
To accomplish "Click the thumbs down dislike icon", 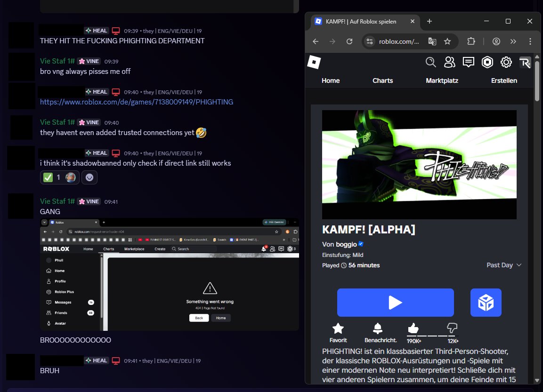I will click(x=452, y=328).
